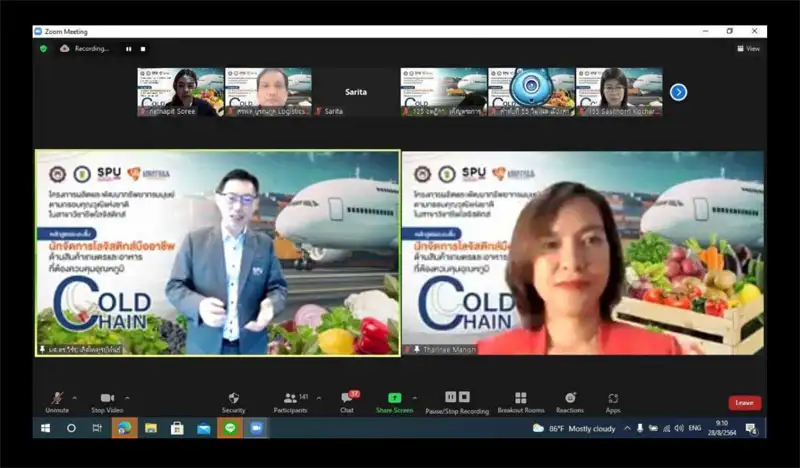Select Sarita's participant thumbnail
The image size is (800, 468).
[355, 93]
